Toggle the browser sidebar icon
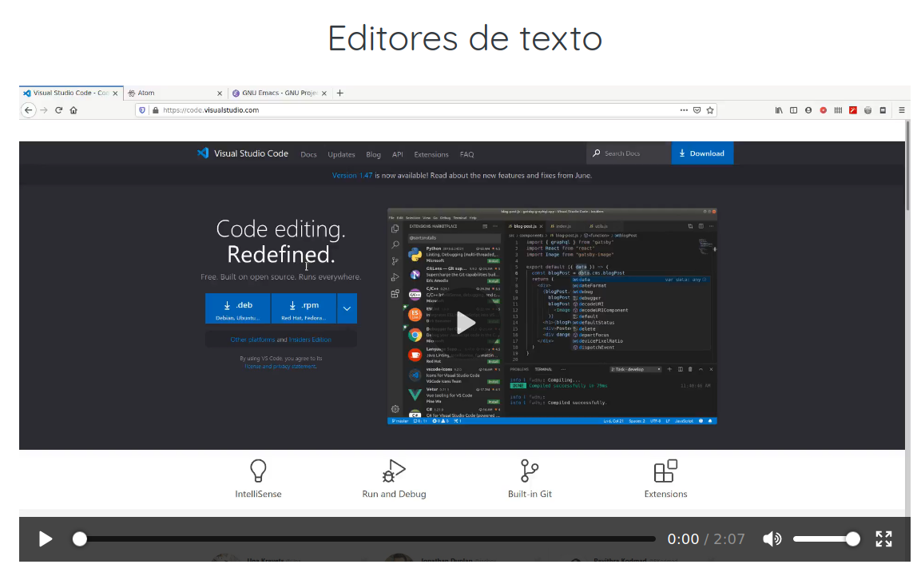 point(793,109)
